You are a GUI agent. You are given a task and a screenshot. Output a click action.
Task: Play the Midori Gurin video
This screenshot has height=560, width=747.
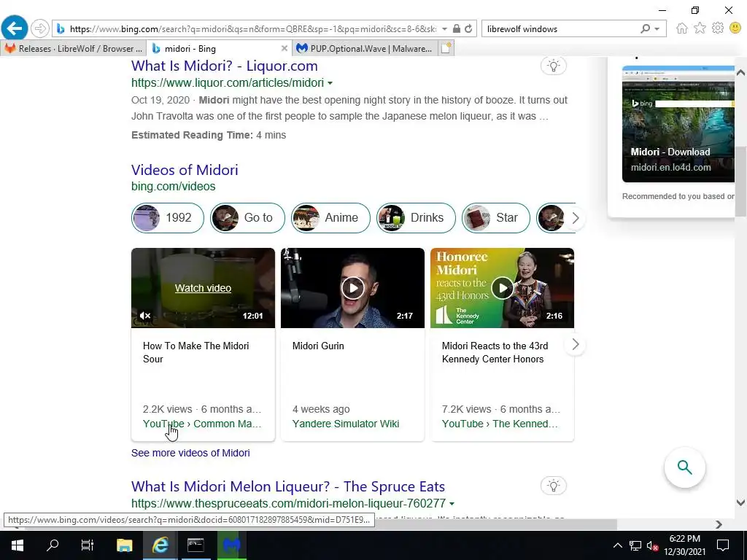[352, 288]
